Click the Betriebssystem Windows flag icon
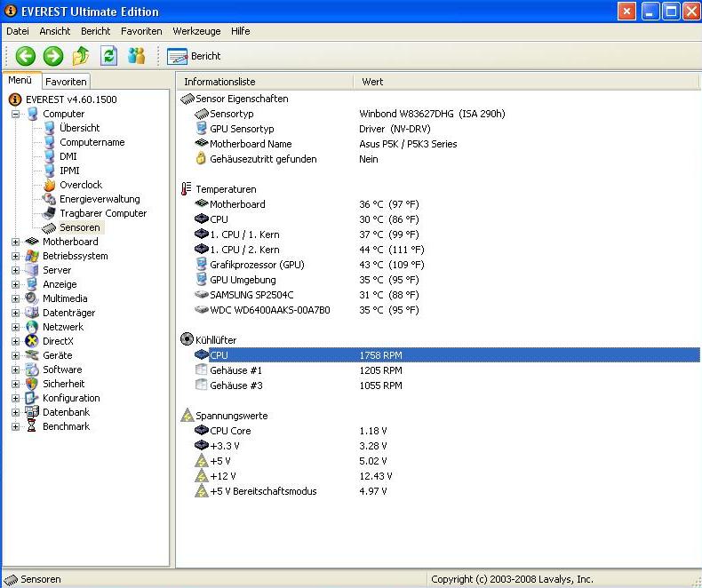Screen dimensions: 702x588 pyautogui.click(x=32, y=256)
